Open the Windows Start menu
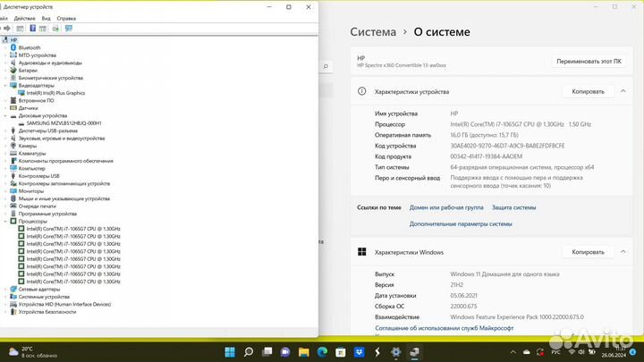This screenshot has height=362, width=644. pyautogui.click(x=230, y=352)
